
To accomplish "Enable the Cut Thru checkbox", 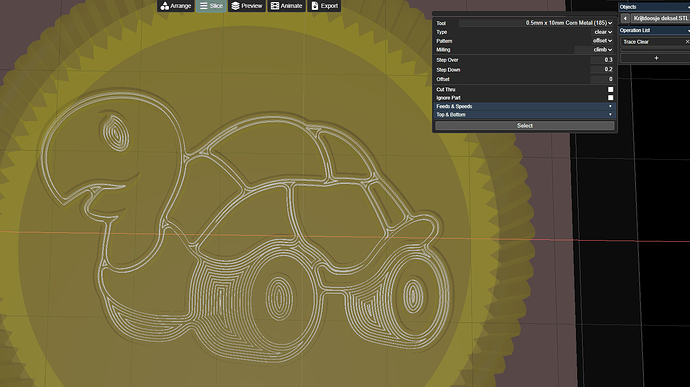I will tap(610, 89).
